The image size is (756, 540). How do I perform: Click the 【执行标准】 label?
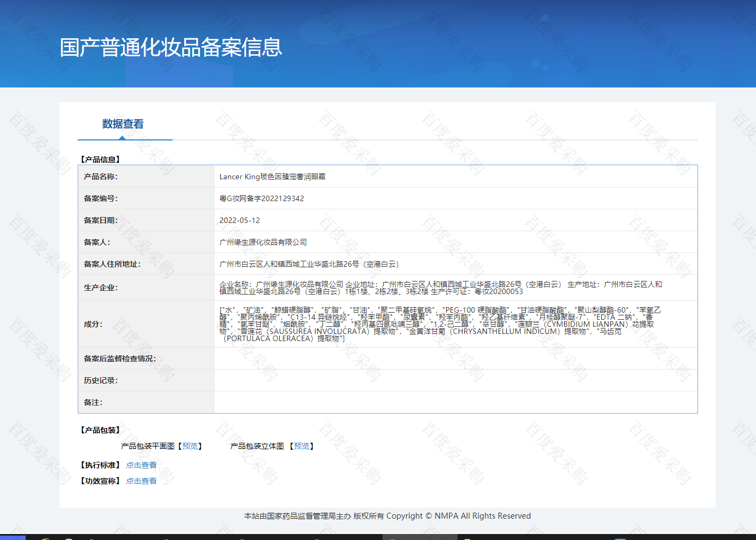pyautogui.click(x=100, y=465)
